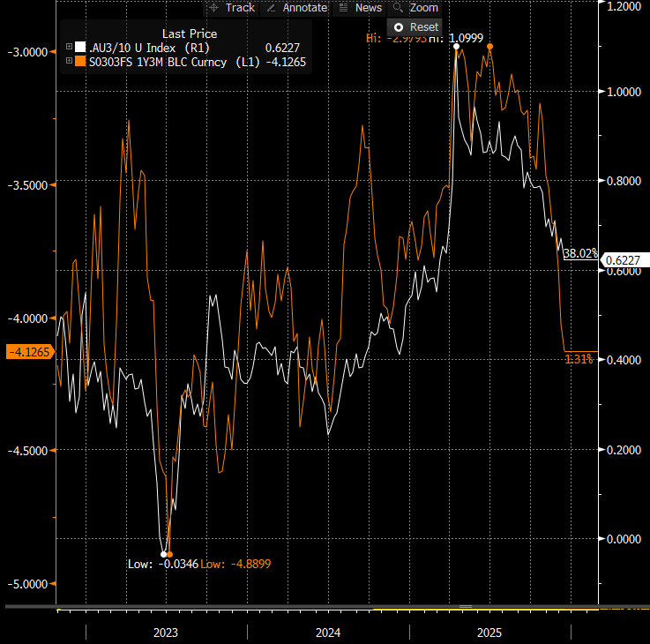Click the Annotate pencil icon
This screenshot has height=644, width=650.
coord(271,7)
